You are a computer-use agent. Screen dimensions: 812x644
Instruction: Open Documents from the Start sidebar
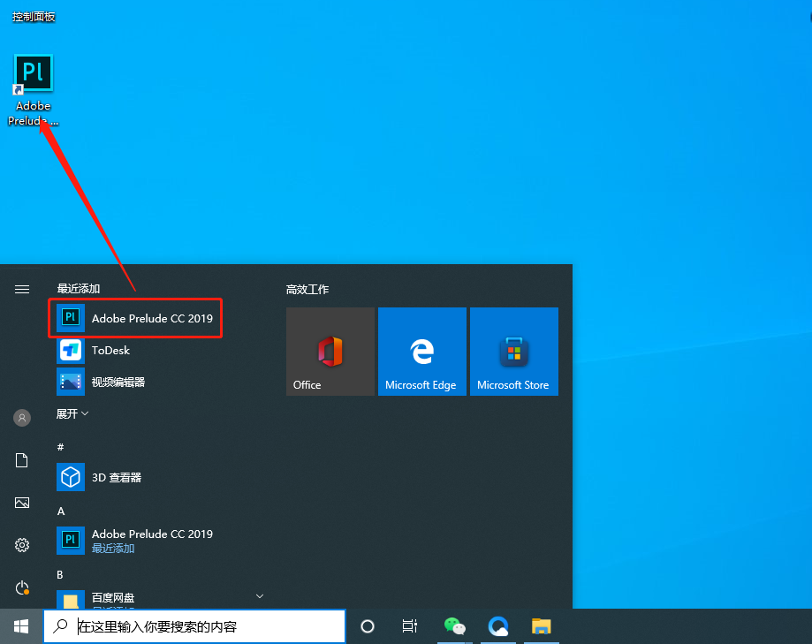coord(22,460)
